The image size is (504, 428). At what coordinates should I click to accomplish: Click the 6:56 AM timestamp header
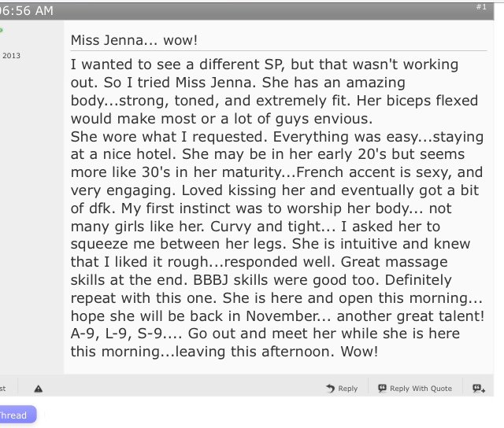pyautogui.click(x=26, y=10)
